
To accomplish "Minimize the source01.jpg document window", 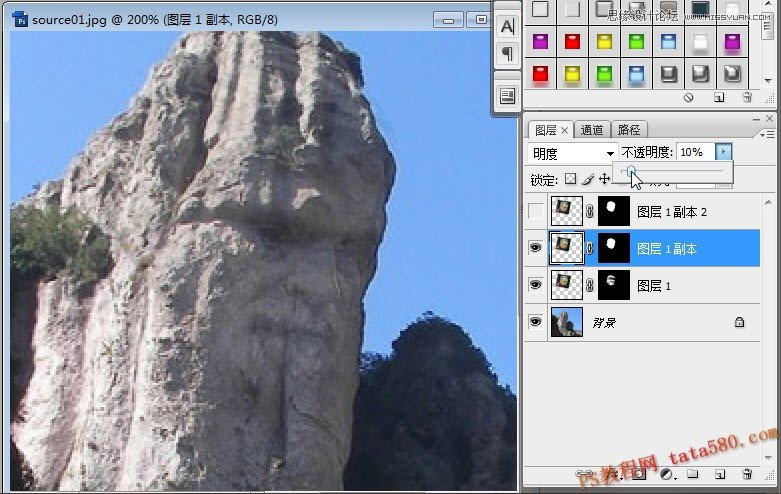I will click(448, 20).
